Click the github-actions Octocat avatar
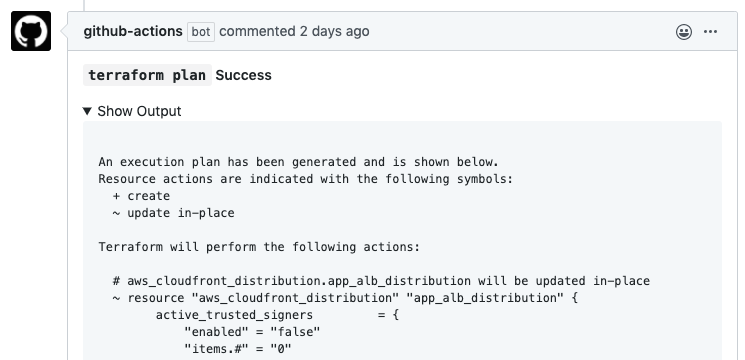Screen dimensions: 745x360 [x=31, y=31]
